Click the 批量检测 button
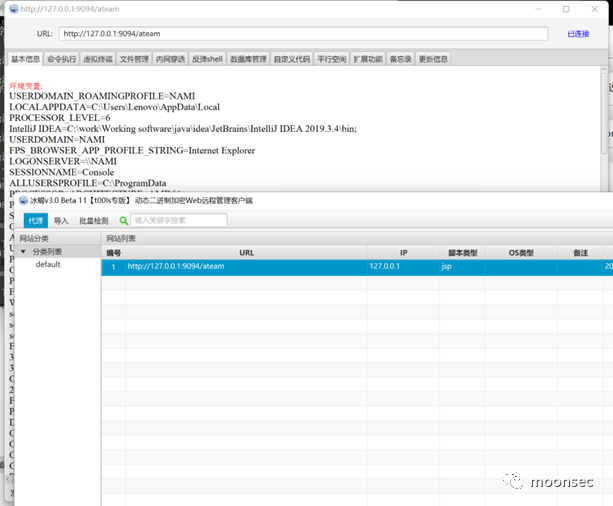The width and height of the screenshot is (613, 506). click(94, 221)
